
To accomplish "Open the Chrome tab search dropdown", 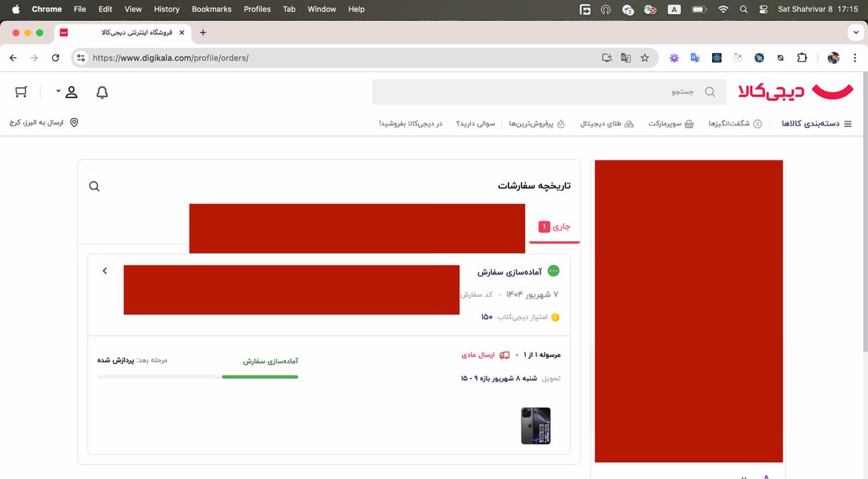I will pos(854,33).
